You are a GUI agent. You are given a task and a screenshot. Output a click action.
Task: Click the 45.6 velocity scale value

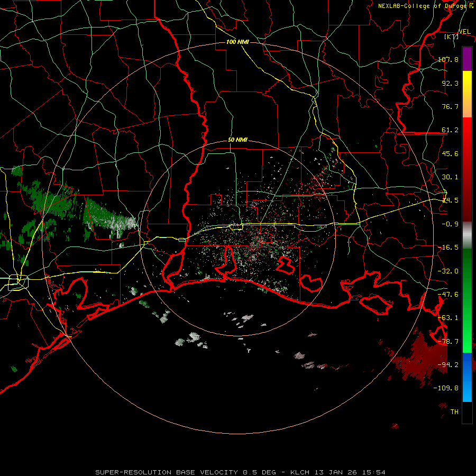[450, 153]
